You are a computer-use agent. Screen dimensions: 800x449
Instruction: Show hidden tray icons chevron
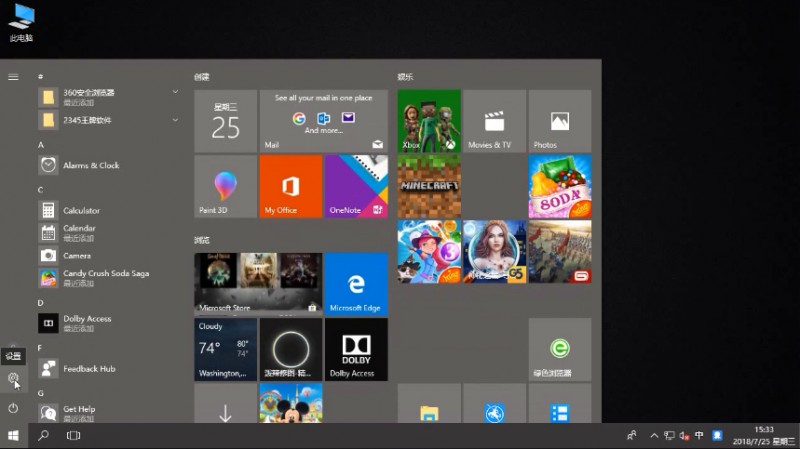point(654,436)
